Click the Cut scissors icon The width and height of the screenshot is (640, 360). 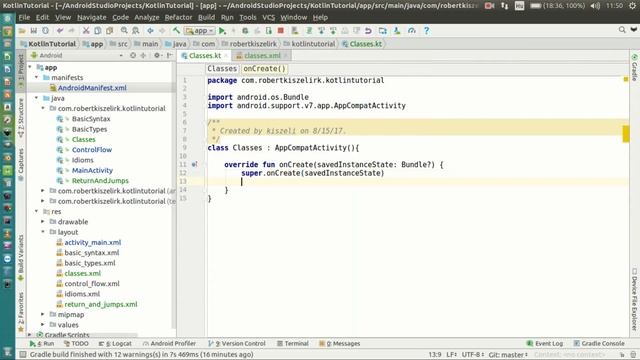[86, 31]
